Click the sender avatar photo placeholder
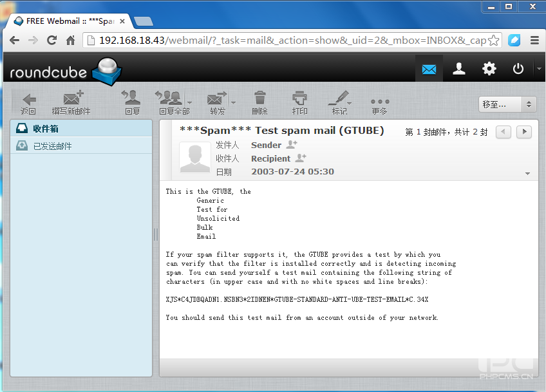The image size is (546, 392). pyautogui.click(x=194, y=158)
